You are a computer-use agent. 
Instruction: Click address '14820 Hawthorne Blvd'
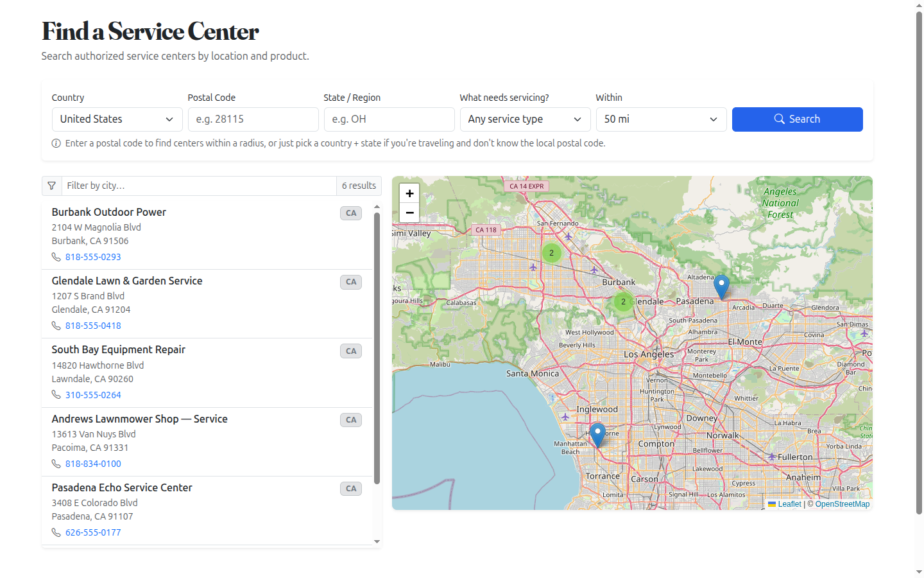[x=98, y=365]
